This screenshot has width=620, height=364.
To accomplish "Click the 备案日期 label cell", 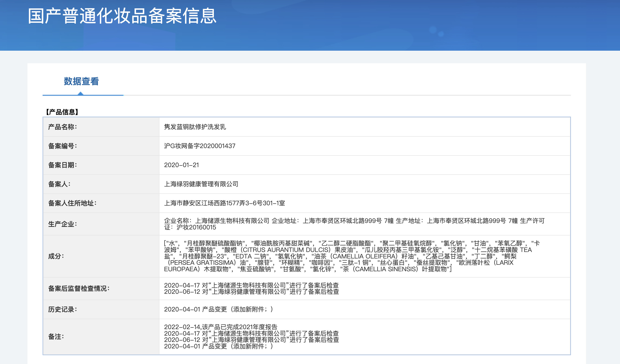I will click(101, 165).
